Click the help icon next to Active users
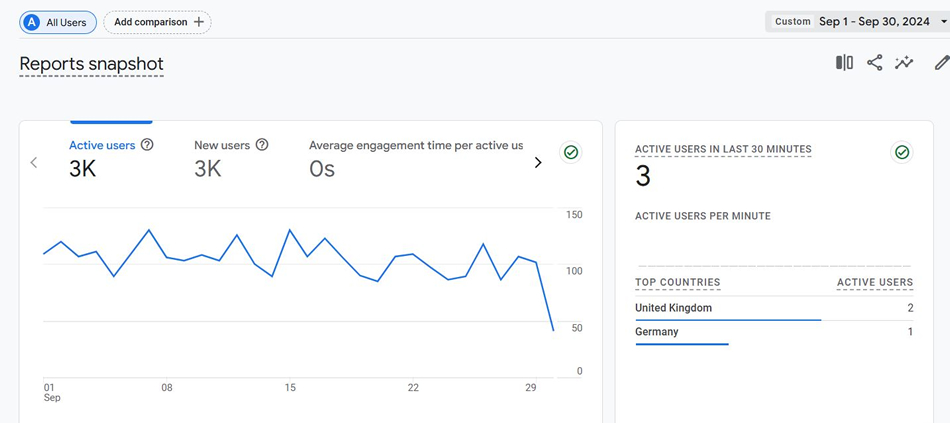The image size is (950, 423). tap(147, 145)
